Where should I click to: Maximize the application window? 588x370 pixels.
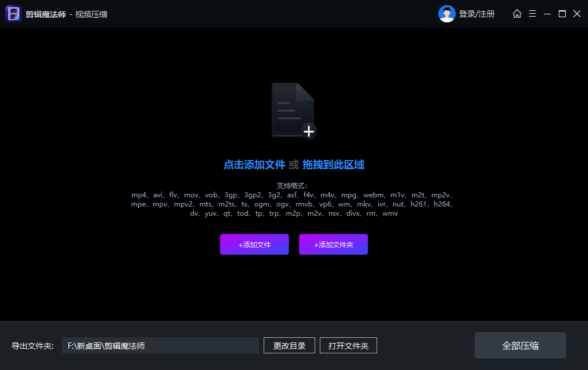click(x=562, y=14)
